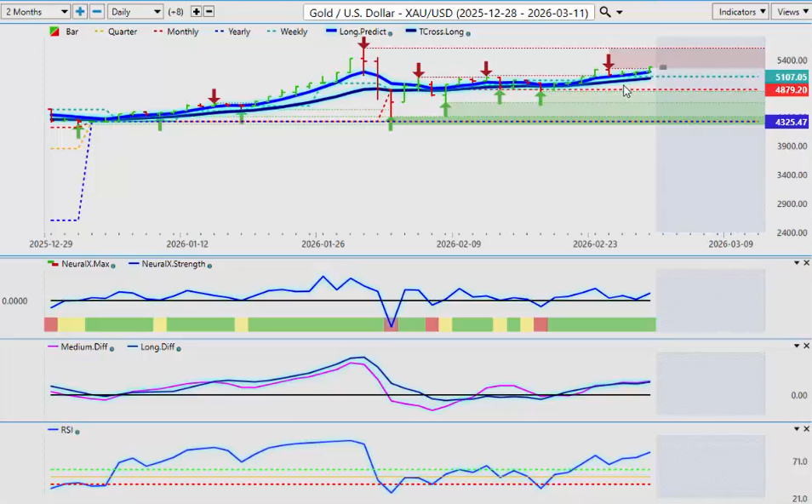
Task: Close the NeuralX indicator panel
Action: pos(806,263)
